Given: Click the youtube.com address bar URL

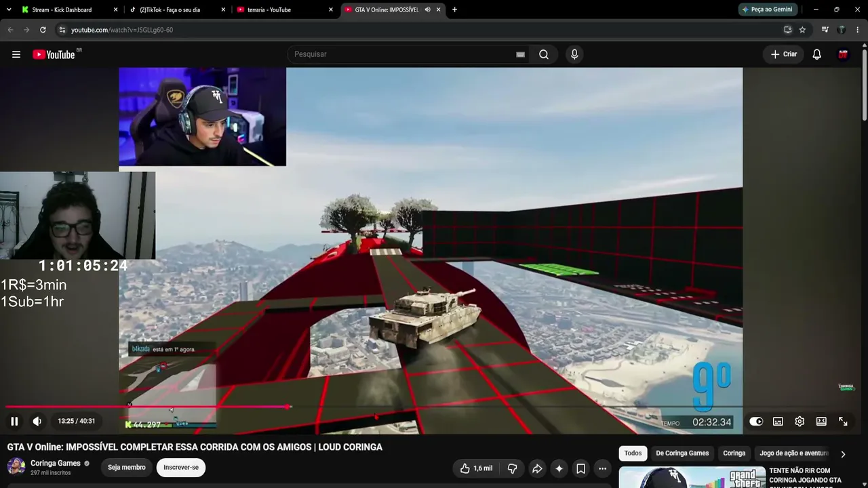Looking at the screenshot, I should click(x=122, y=30).
